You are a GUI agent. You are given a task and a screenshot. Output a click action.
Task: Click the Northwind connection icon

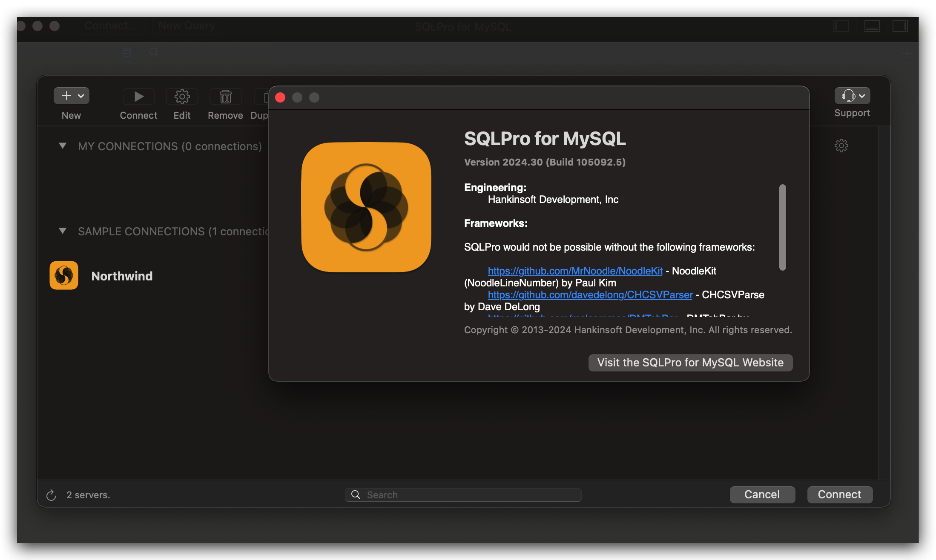coord(64,275)
